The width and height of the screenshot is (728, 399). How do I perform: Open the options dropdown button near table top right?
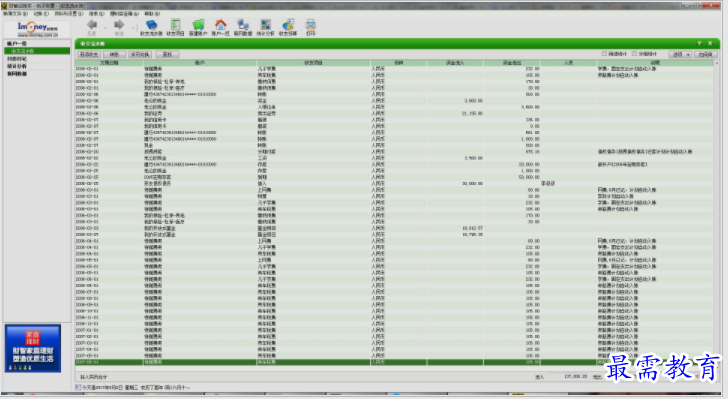tap(680, 54)
